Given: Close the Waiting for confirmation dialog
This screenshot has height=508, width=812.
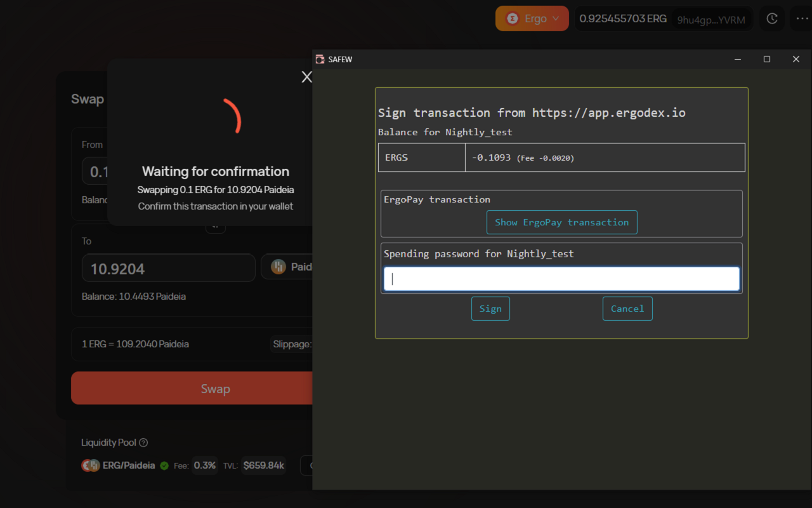Looking at the screenshot, I should 306,77.
